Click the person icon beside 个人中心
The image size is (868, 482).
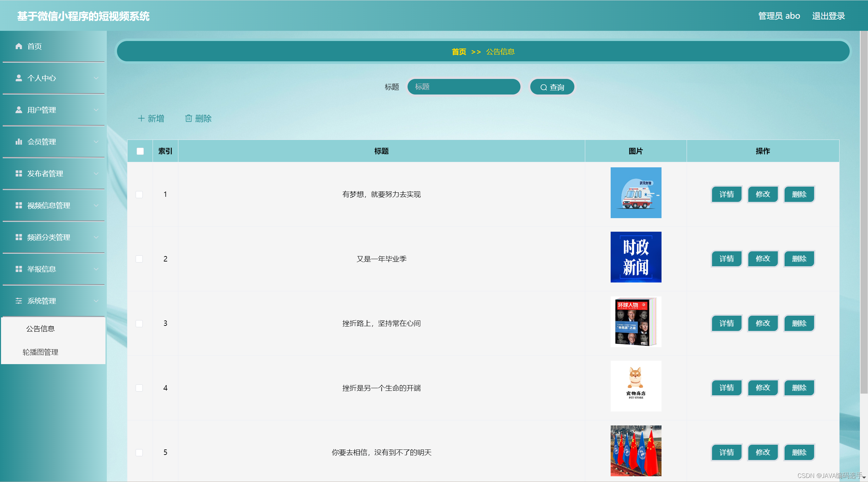19,78
